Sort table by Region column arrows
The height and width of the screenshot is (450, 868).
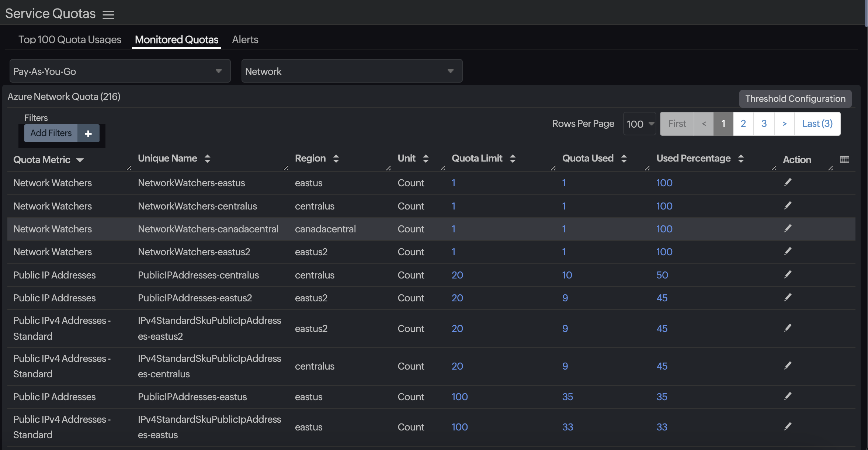(336, 159)
